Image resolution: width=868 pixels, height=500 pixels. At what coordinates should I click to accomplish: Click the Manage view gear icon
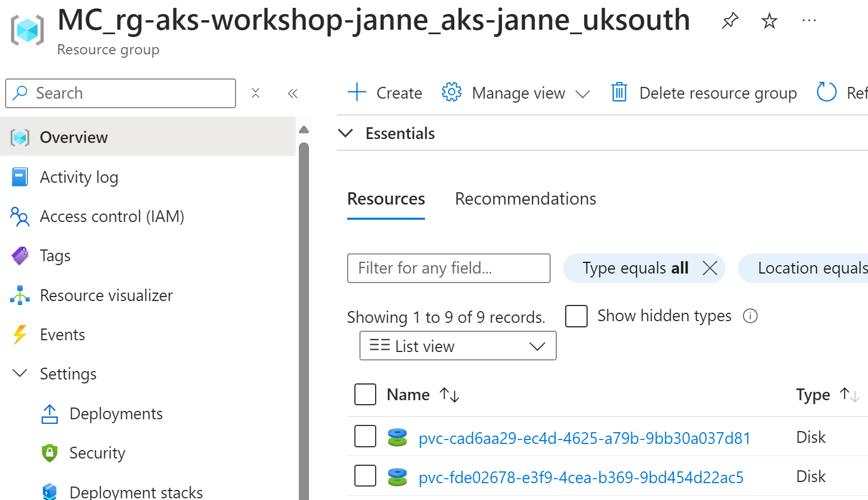pyautogui.click(x=451, y=92)
